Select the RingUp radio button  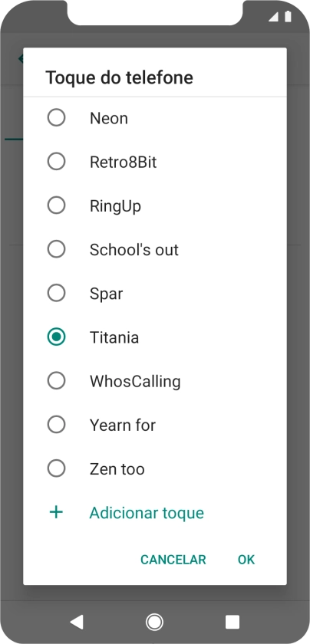[56, 205]
